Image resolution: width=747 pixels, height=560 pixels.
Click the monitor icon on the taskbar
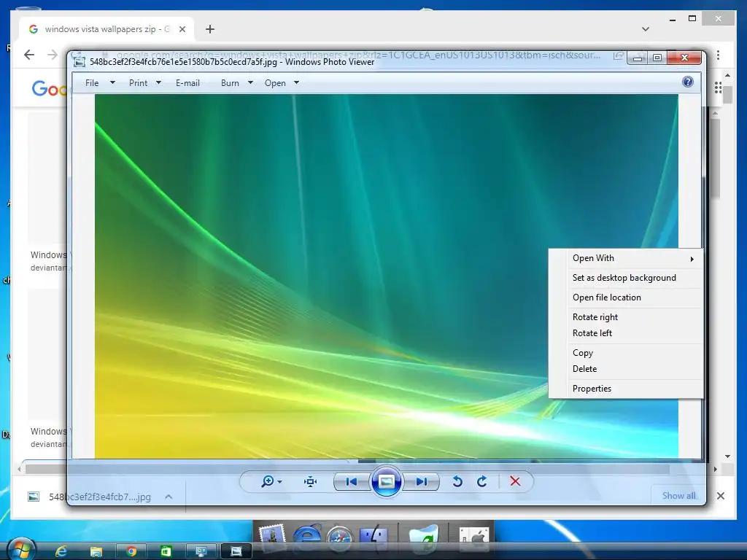click(201, 551)
